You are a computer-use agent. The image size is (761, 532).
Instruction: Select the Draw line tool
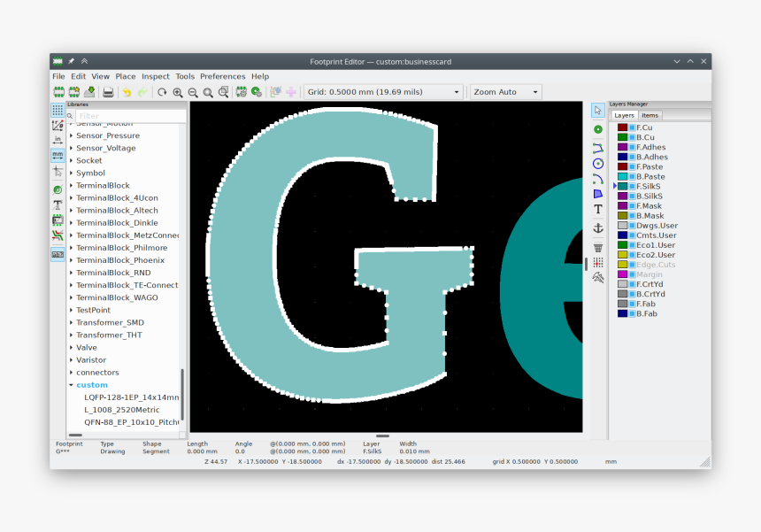click(598, 148)
